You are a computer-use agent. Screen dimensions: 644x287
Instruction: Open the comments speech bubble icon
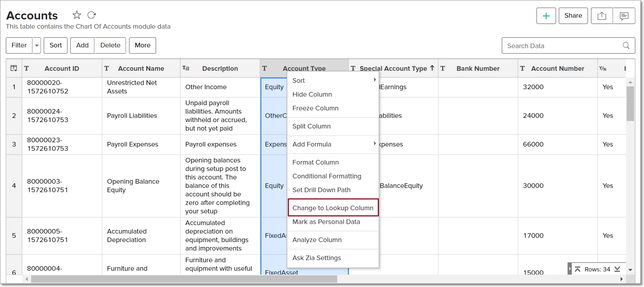coord(624,16)
